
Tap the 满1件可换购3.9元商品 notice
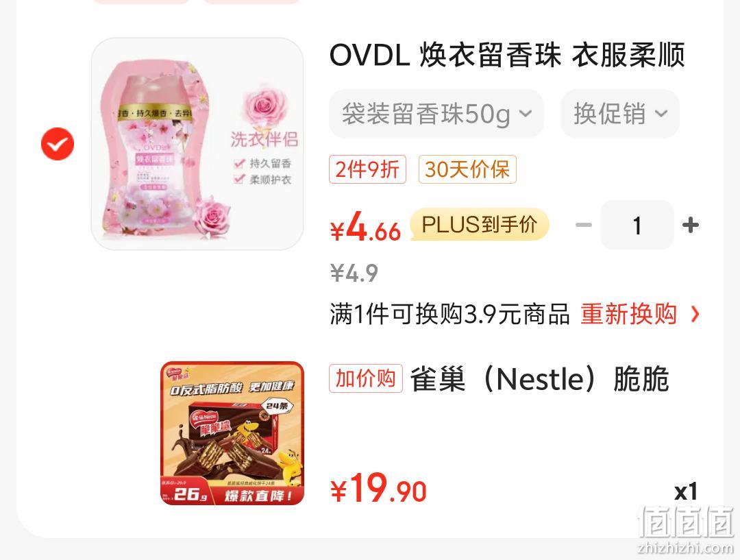pyautogui.click(x=449, y=314)
